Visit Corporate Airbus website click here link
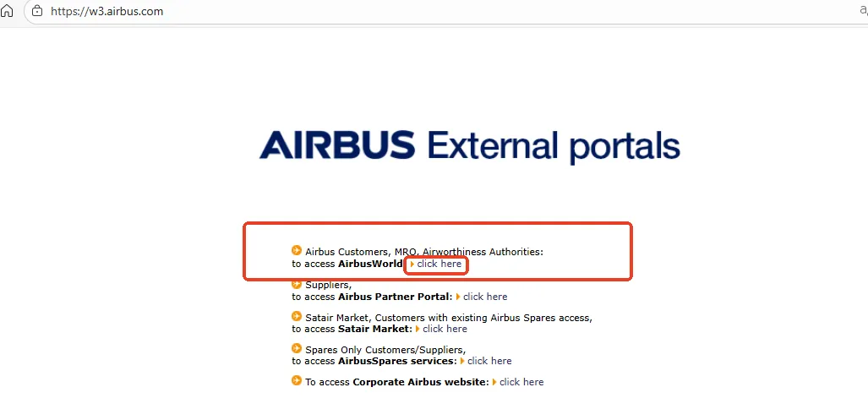The image size is (868, 420). coord(521,382)
